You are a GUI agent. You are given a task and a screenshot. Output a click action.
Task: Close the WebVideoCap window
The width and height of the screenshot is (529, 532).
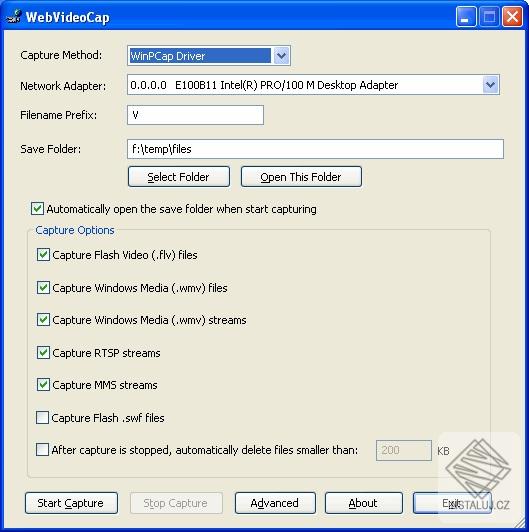(512, 17)
